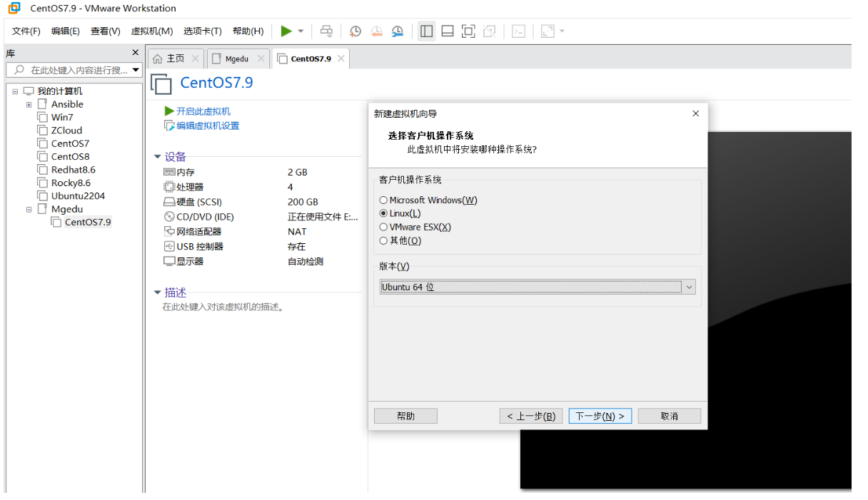The height and width of the screenshot is (500, 868).
Task: Select CentOS8 in the library tree
Action: 70,157
